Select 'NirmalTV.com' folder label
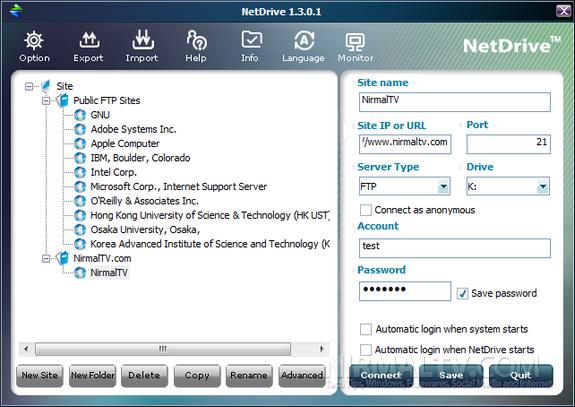575x407 pixels. (102, 258)
